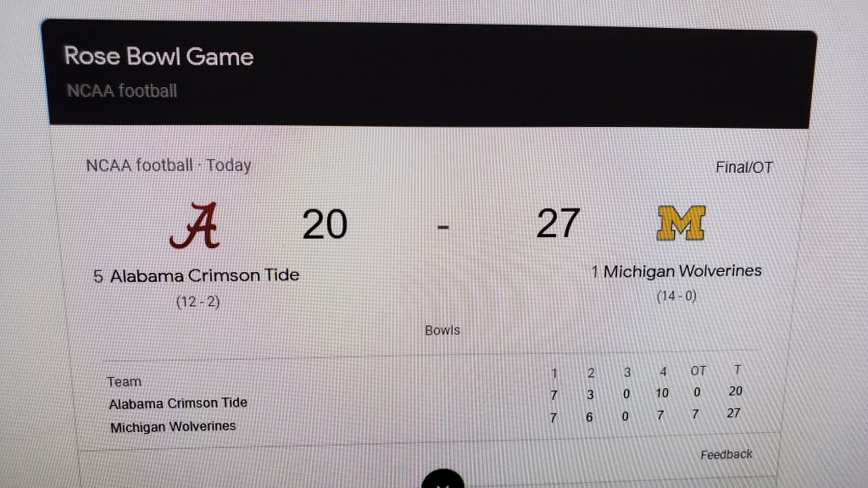Screen dimensions: 868x488
Task: Click the OT column header in the box score
Action: (x=698, y=371)
